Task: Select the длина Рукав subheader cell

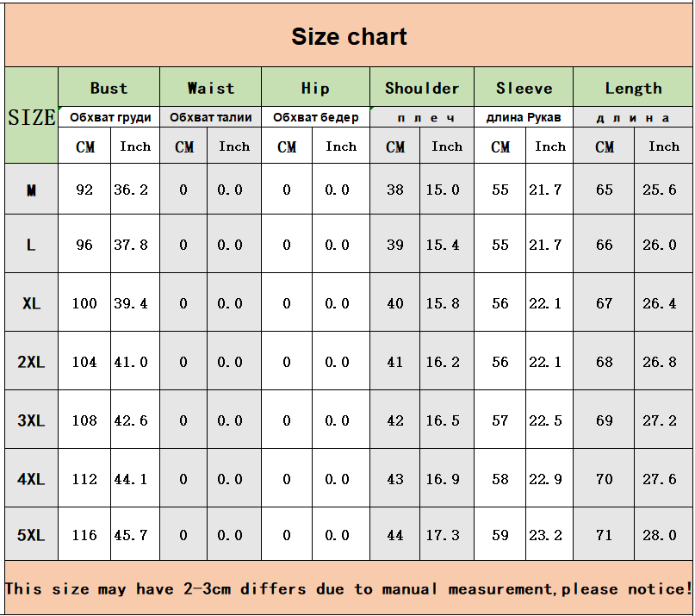Action: (x=524, y=117)
